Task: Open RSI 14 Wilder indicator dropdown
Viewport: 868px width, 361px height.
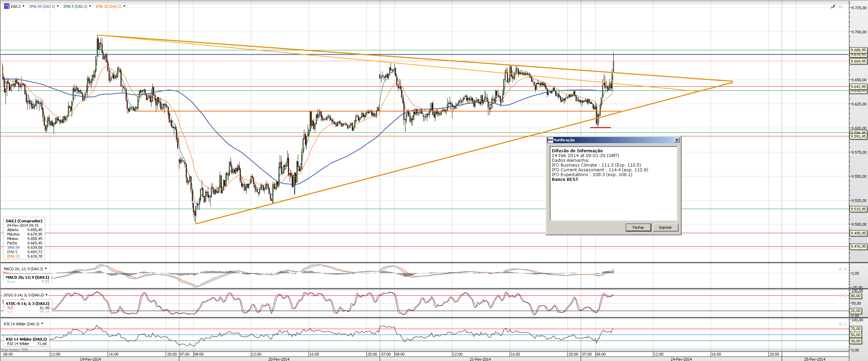Action: (x=42, y=324)
